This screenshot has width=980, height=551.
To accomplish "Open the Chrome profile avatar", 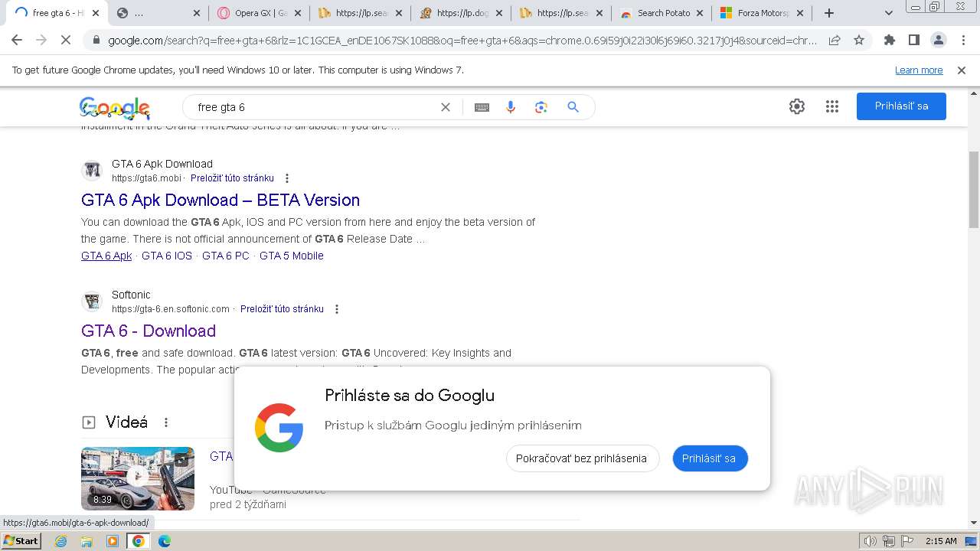I will click(939, 41).
